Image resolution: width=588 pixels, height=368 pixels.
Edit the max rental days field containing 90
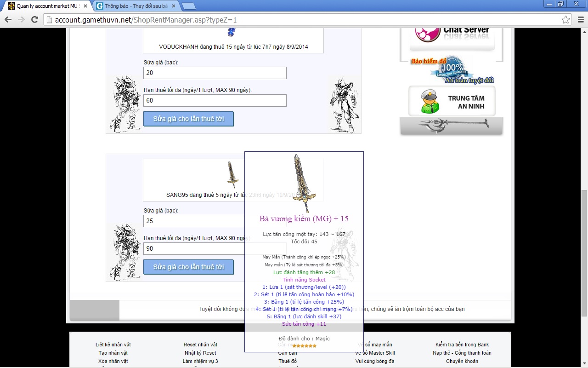tap(194, 248)
